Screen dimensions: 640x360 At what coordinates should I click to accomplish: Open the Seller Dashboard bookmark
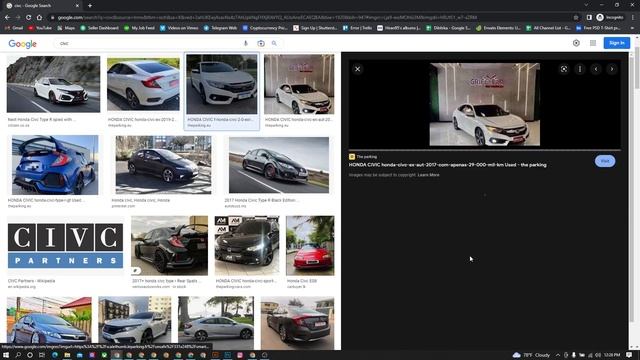(99, 28)
